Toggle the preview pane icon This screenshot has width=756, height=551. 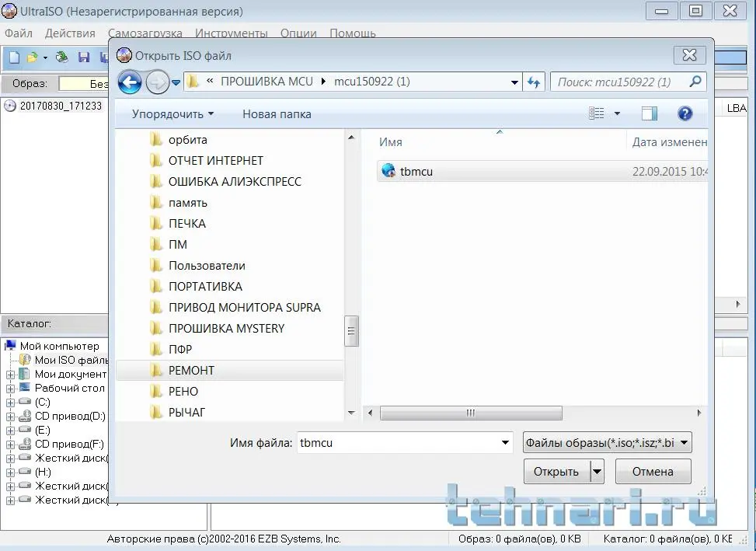coord(650,113)
